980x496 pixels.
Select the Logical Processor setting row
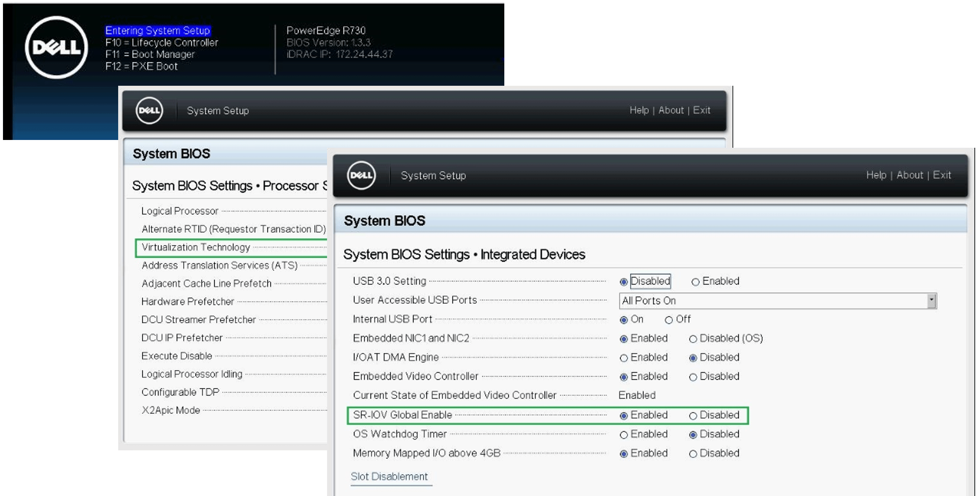[x=179, y=211]
